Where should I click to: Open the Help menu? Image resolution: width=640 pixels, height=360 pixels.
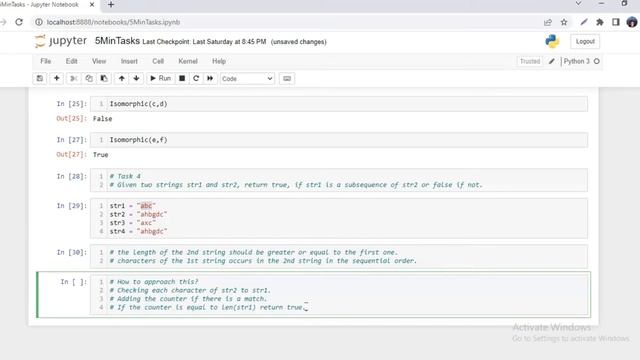coord(219,61)
